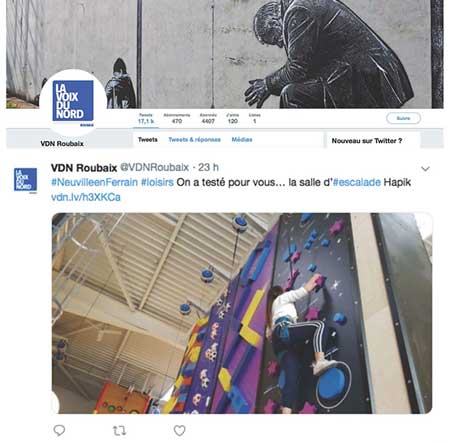The height and width of the screenshot is (443, 450).
Task: Show the 470 abonnements list
Action: pos(177,119)
